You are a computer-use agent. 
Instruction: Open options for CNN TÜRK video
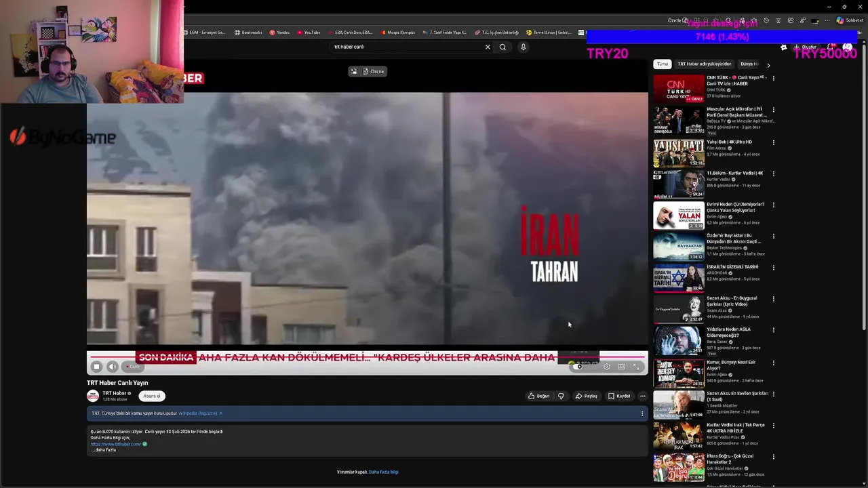point(774,79)
